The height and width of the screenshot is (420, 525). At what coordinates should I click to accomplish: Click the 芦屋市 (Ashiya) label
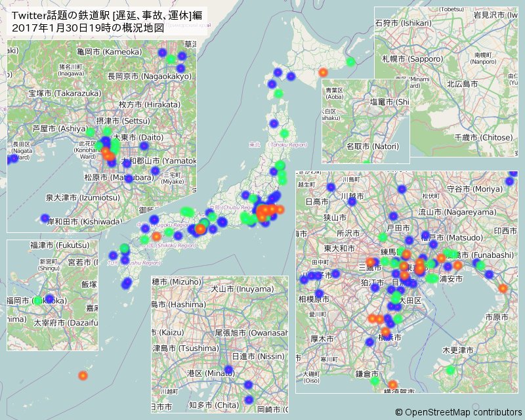(x=60, y=129)
